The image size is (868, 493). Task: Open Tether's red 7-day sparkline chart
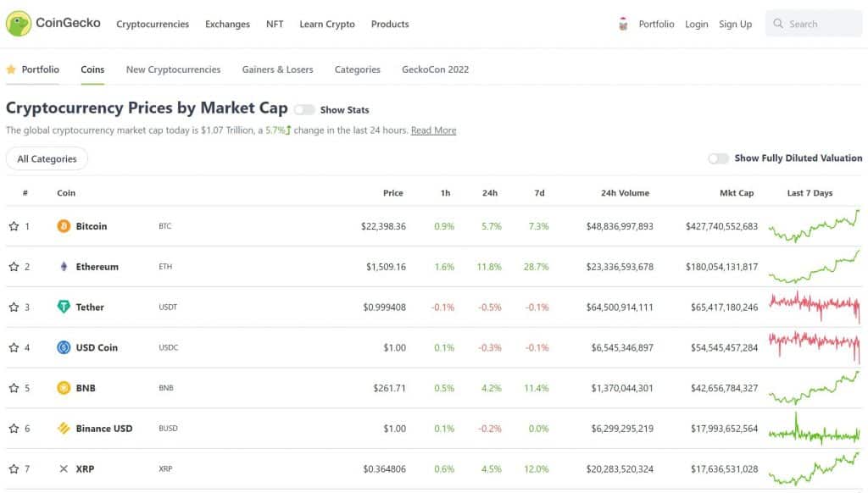pos(815,307)
